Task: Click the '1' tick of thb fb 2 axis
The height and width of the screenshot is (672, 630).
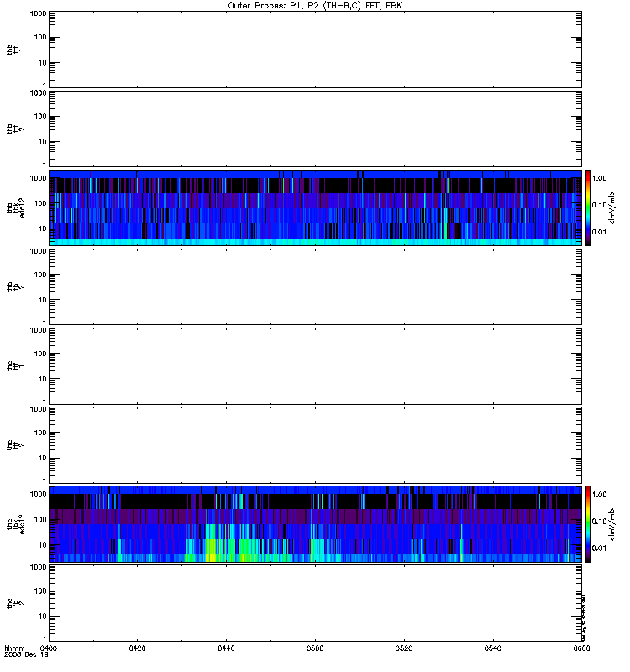Action: point(45,323)
